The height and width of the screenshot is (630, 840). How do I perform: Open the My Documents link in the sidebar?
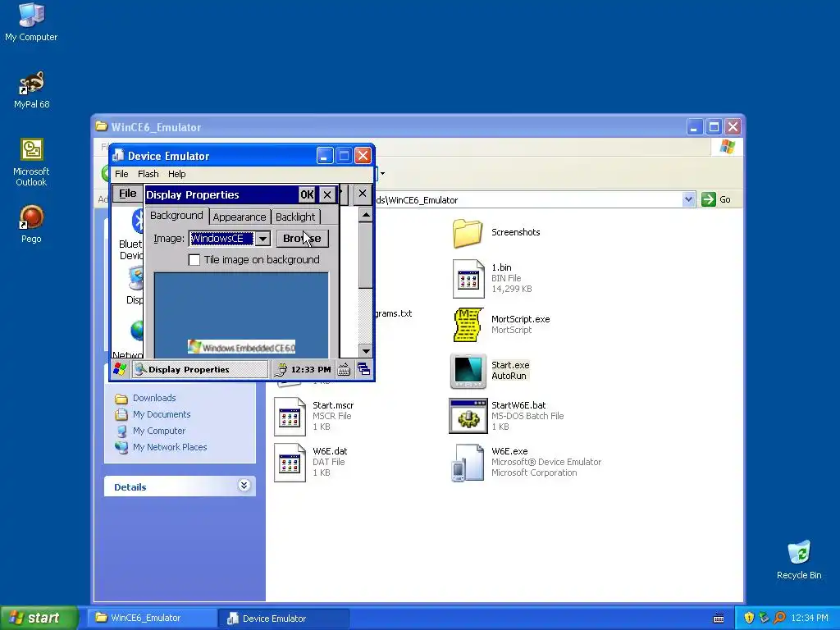(x=162, y=414)
